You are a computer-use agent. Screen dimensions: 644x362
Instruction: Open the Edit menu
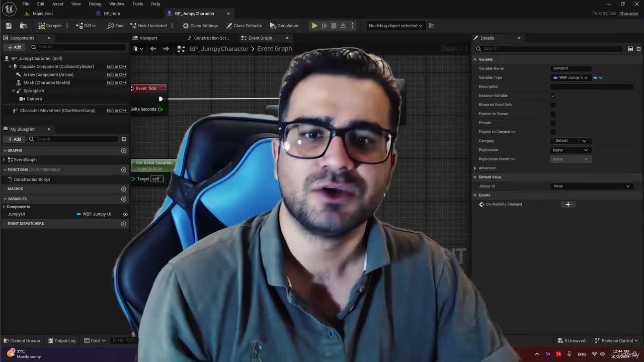pos(41,4)
